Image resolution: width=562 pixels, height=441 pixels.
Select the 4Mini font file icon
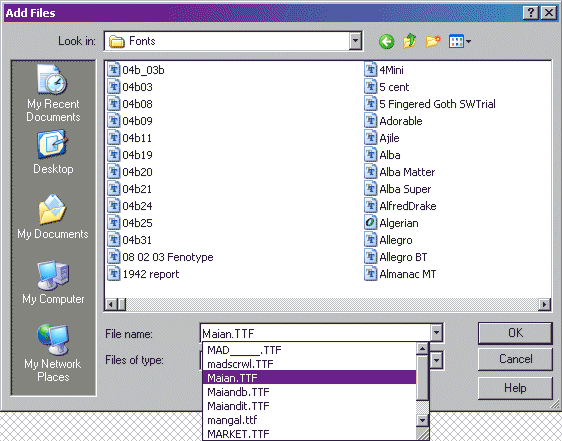371,70
